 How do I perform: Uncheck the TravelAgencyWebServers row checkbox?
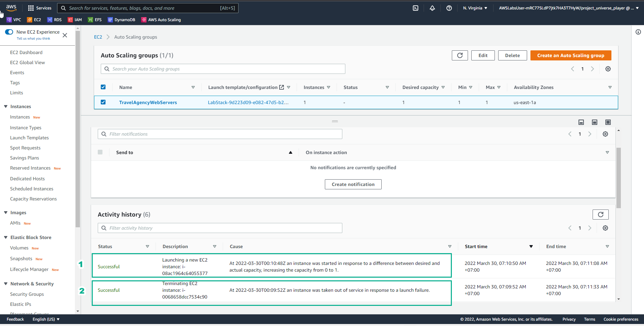tap(103, 102)
